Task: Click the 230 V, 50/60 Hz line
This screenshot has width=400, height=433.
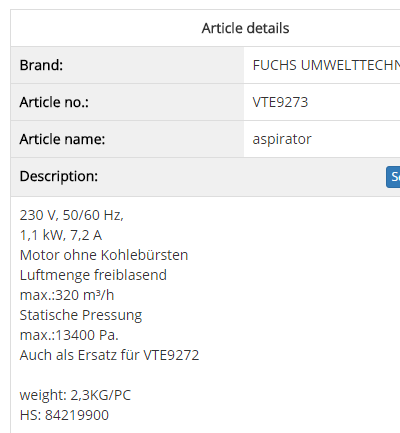Action: coord(72,215)
